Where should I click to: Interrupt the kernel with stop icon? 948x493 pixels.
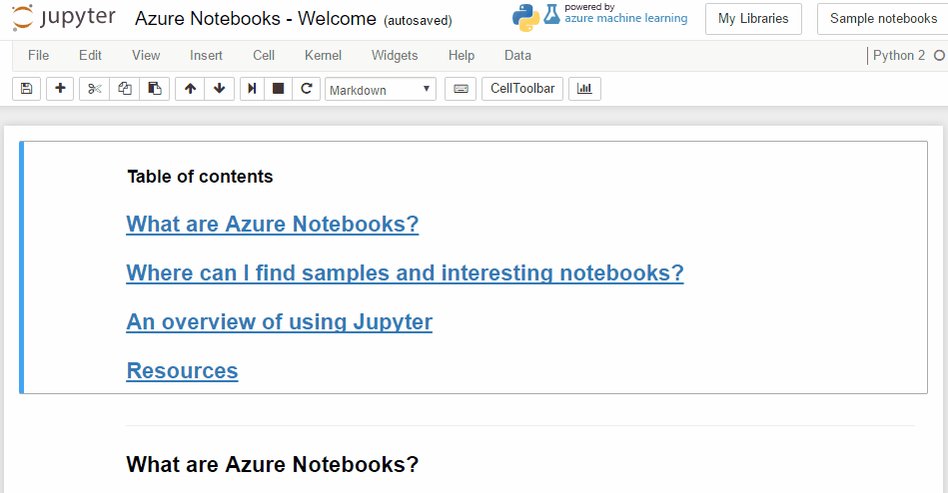pyautogui.click(x=278, y=89)
